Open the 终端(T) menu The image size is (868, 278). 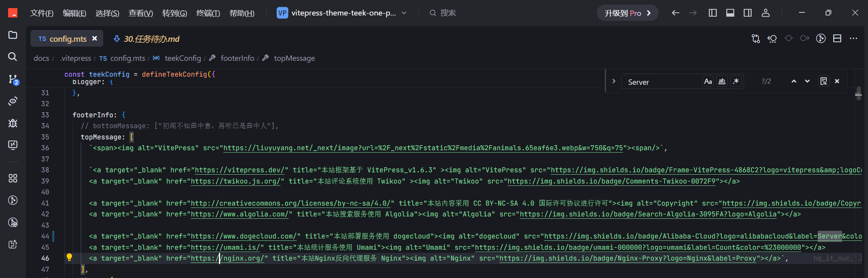[208, 13]
